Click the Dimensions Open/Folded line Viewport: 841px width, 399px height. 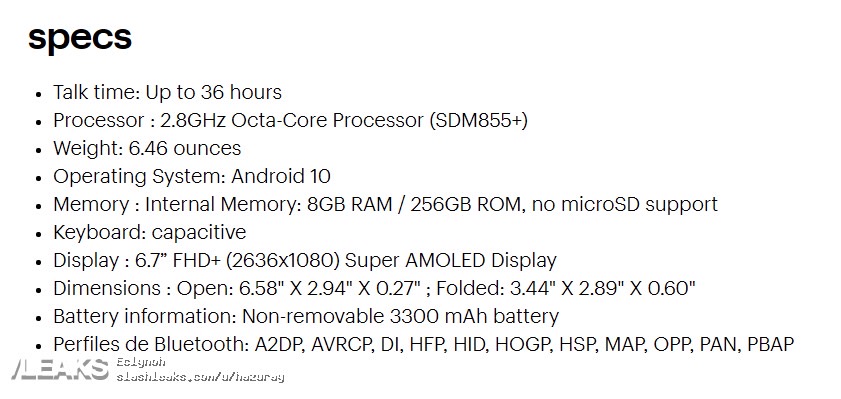[x=374, y=288]
